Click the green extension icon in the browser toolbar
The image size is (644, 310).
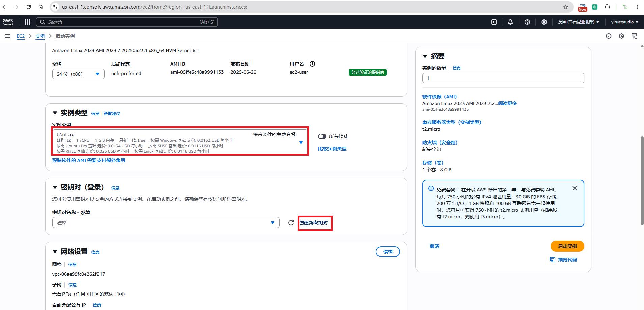(x=595, y=7)
